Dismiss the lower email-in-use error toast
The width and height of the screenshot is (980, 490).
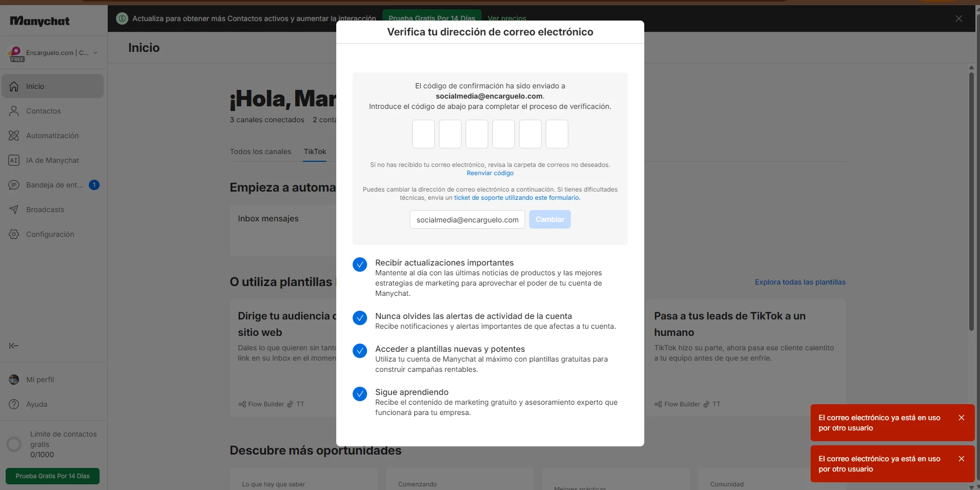point(962,459)
